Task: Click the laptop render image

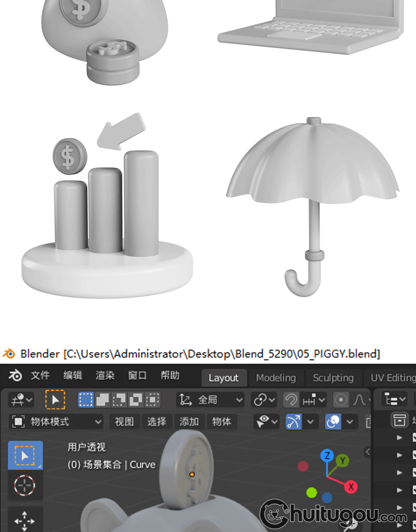Action: point(311,27)
